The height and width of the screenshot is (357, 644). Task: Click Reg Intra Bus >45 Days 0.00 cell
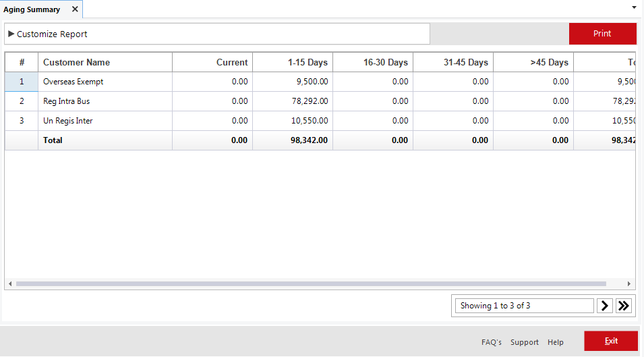pyautogui.click(x=533, y=101)
